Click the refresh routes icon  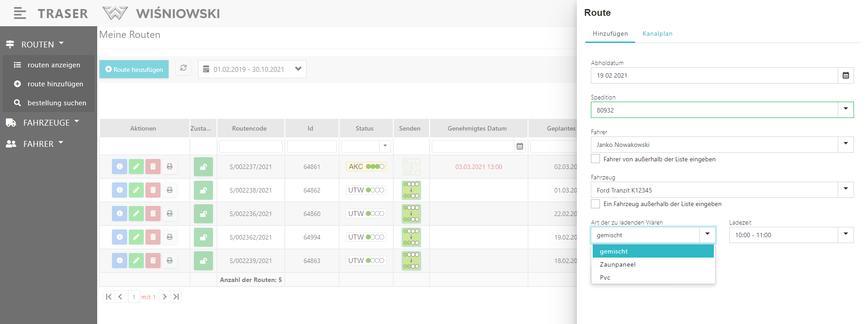tap(183, 68)
